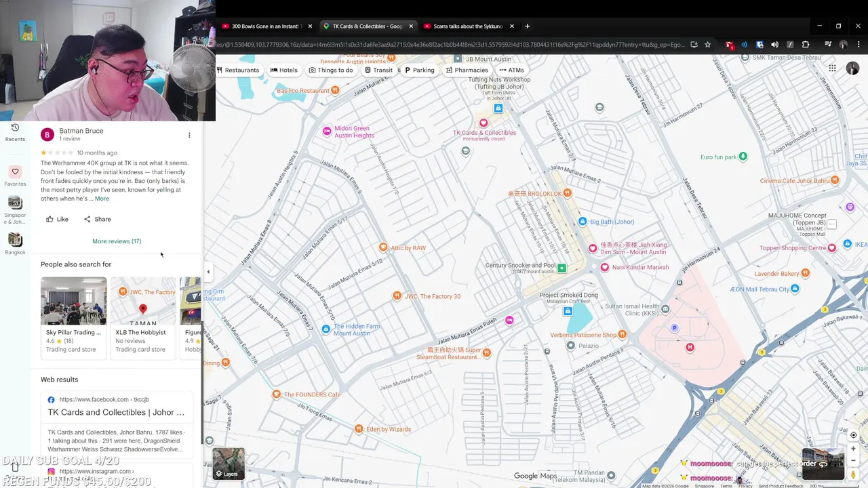868x488 pixels.
Task: Share Batman Bruce's review
Action: tap(97, 219)
